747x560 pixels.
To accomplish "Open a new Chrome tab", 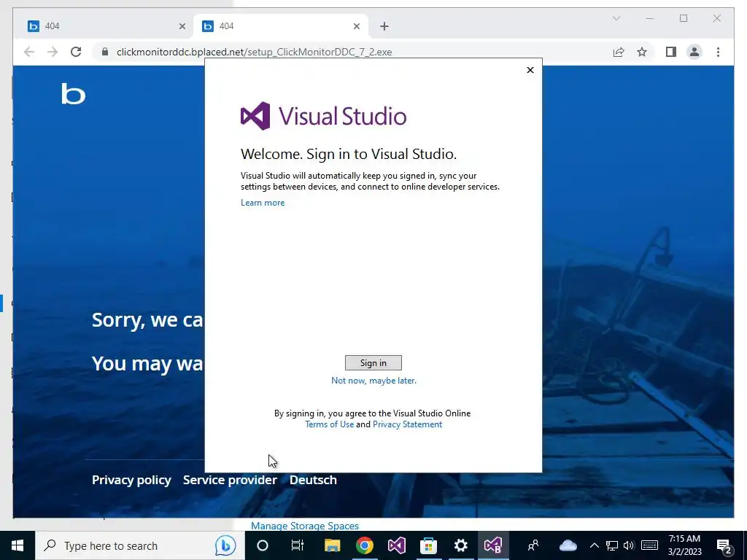I will pos(384,26).
